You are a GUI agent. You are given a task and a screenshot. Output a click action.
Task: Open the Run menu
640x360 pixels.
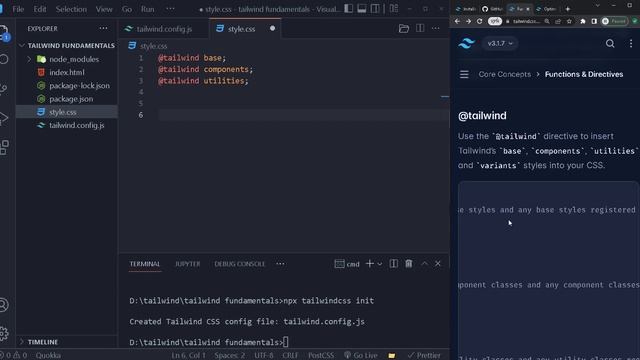(147, 9)
